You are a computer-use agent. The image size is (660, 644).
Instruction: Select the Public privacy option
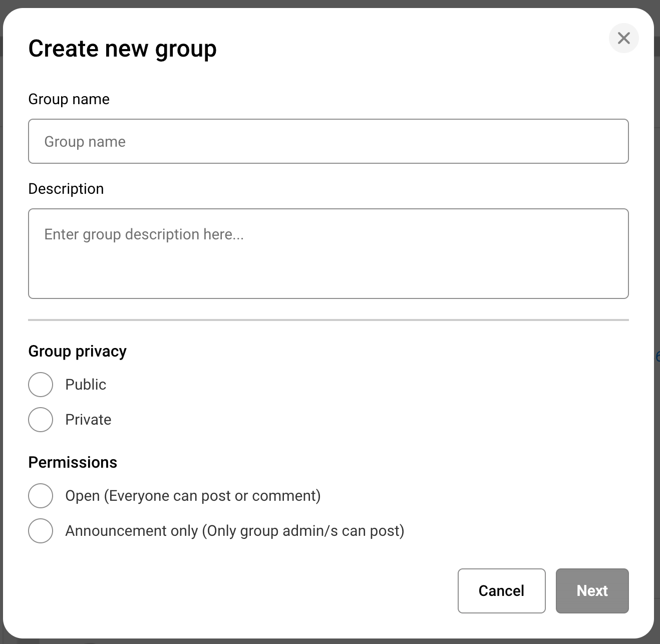tap(41, 385)
